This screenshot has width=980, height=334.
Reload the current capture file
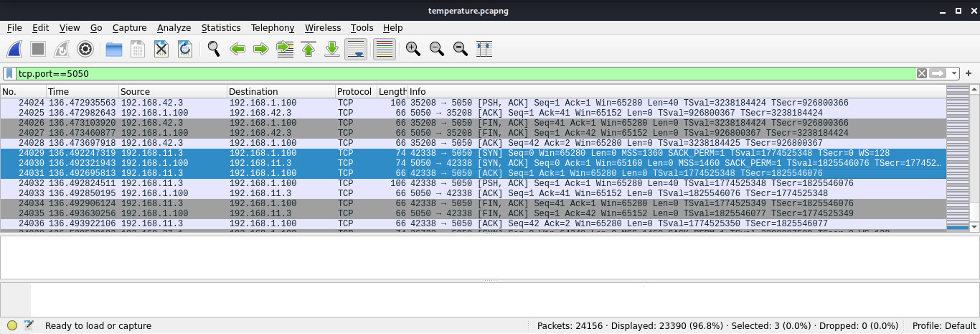pyautogui.click(x=185, y=49)
